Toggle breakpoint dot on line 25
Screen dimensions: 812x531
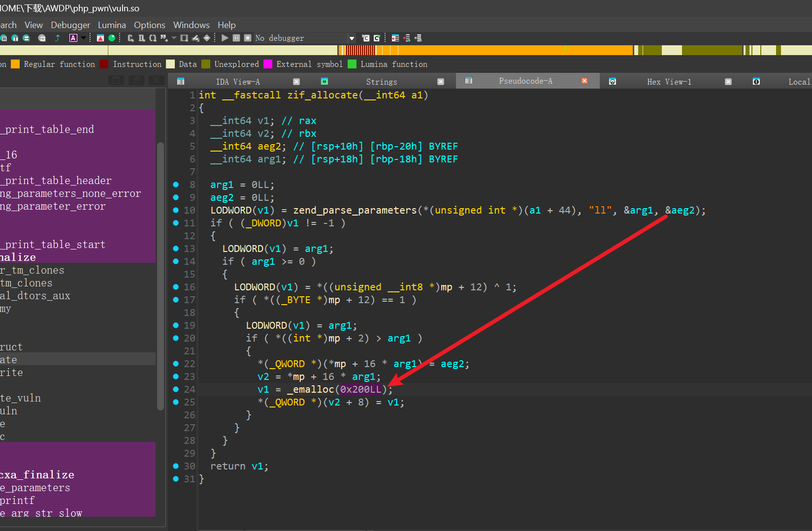pyautogui.click(x=176, y=402)
